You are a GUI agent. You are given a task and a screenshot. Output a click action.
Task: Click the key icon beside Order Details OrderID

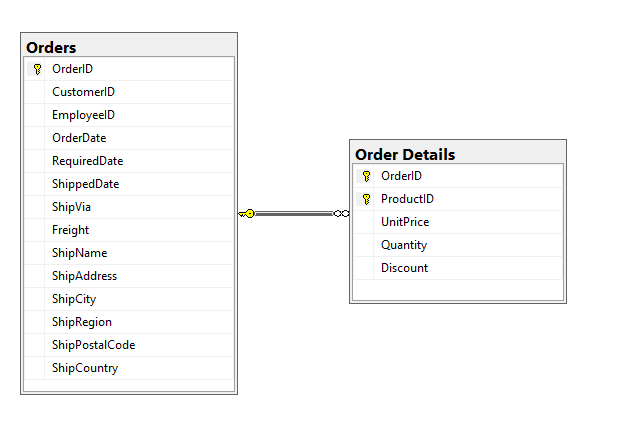click(366, 176)
